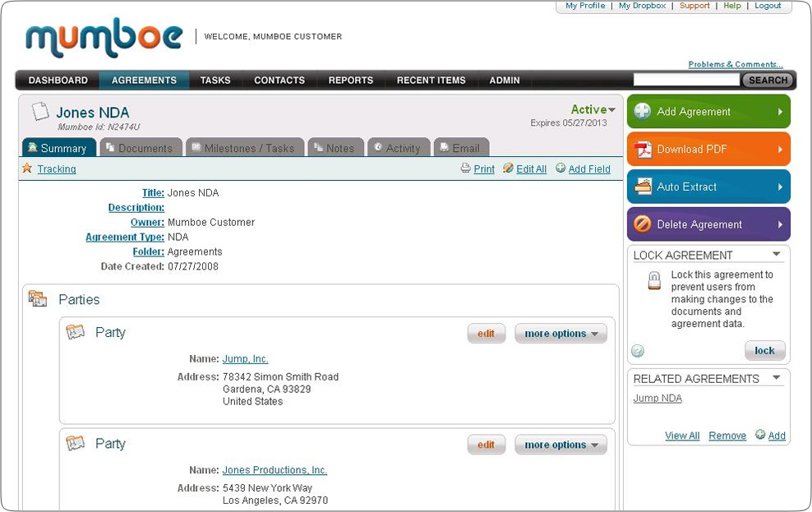Open the Dashboard menu
812x512 pixels.
click(58, 81)
